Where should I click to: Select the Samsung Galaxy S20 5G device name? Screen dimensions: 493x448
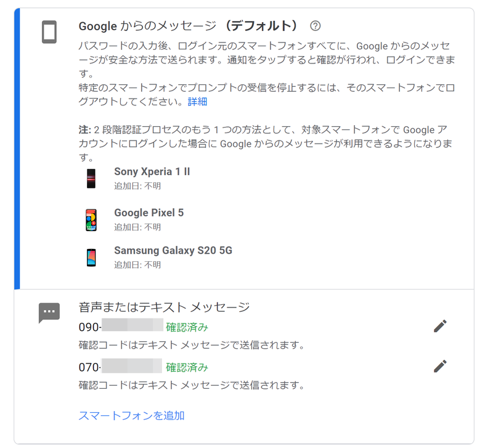pos(173,251)
